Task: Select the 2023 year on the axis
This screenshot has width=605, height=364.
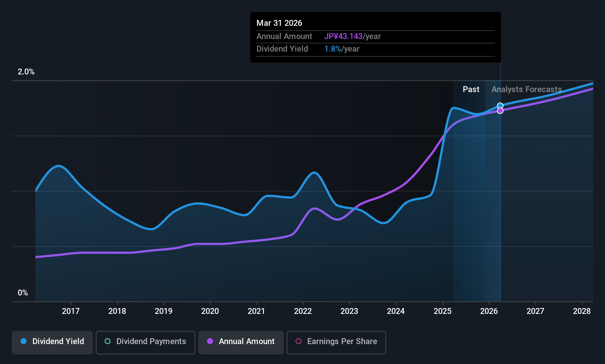Action: (349, 311)
